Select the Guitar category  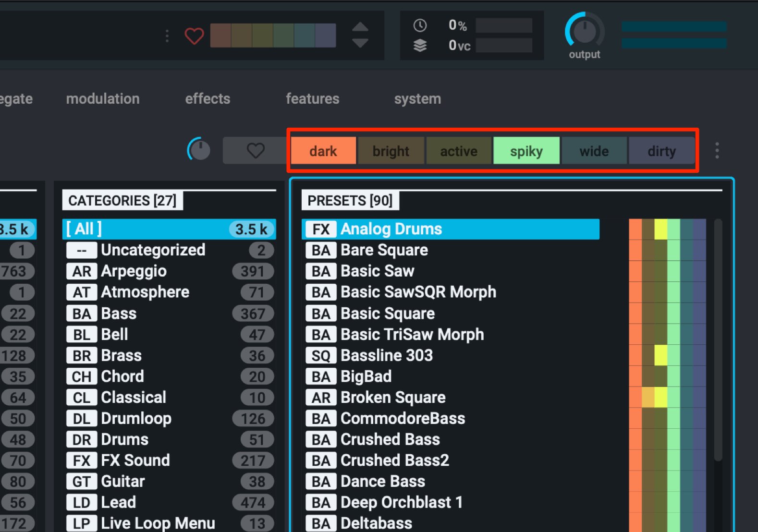click(169, 482)
